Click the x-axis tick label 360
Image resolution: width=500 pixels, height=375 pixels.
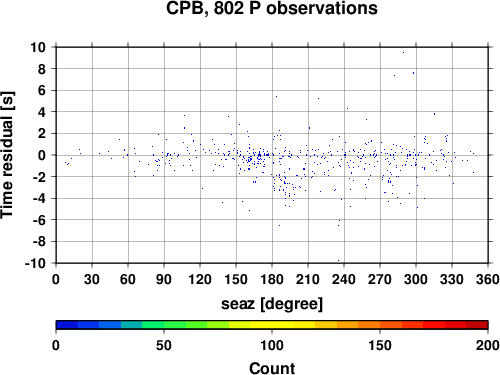(488, 279)
